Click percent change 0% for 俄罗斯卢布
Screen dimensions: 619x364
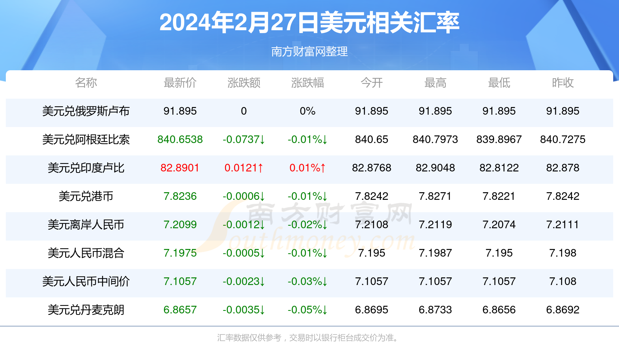coord(307,111)
